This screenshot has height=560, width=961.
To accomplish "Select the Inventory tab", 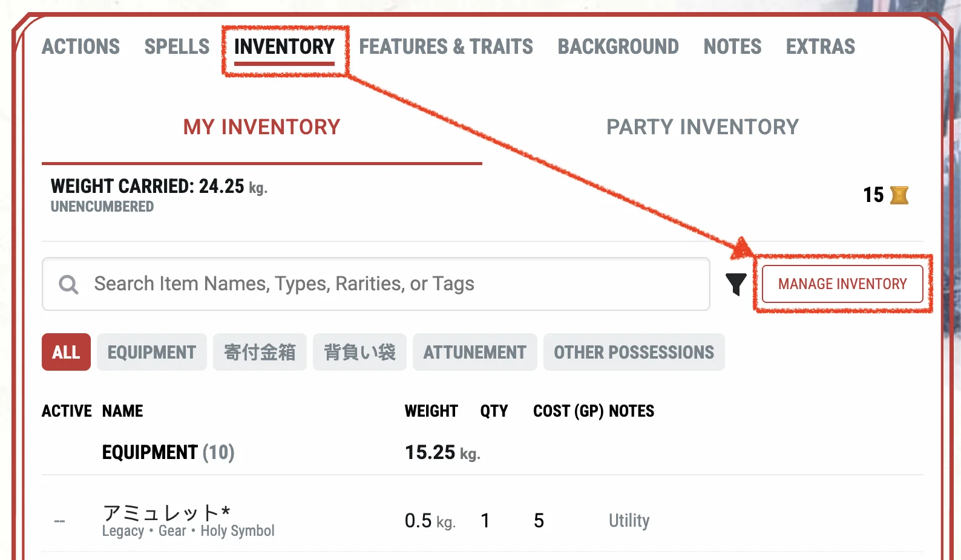I will coord(284,47).
